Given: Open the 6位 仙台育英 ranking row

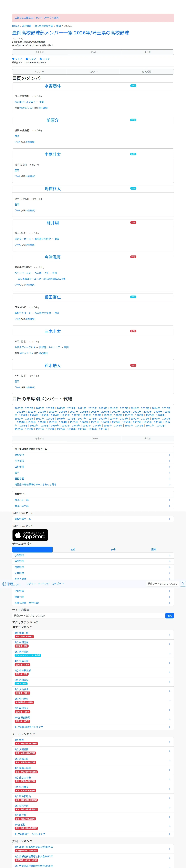Looking at the screenshot, I should point(93,789).
